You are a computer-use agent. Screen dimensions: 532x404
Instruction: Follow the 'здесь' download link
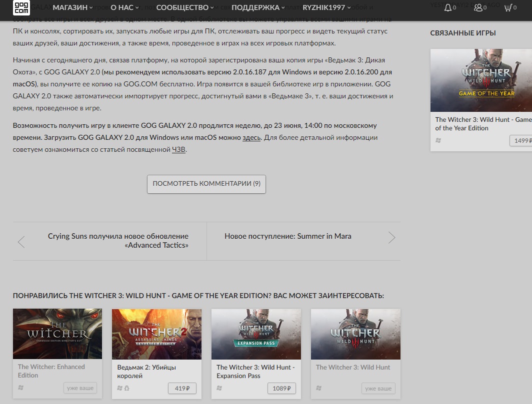point(251,138)
